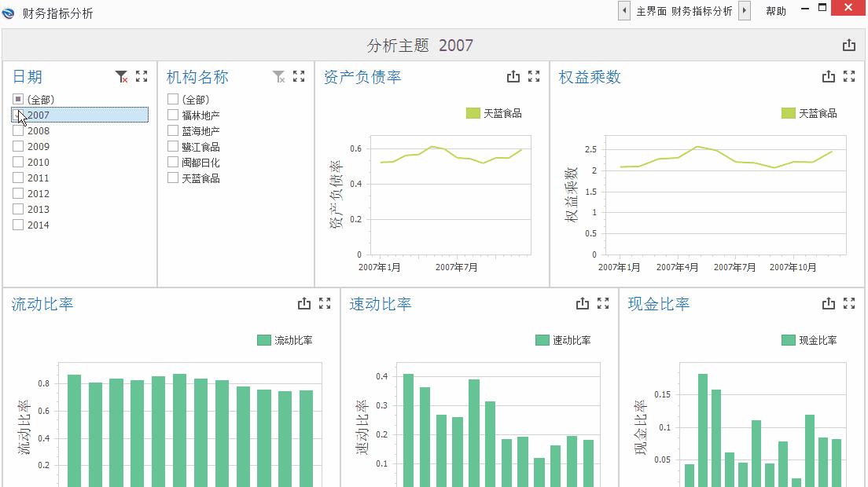Check the 蓝海地产 checkbox
This screenshot has width=868, height=487.
(173, 130)
